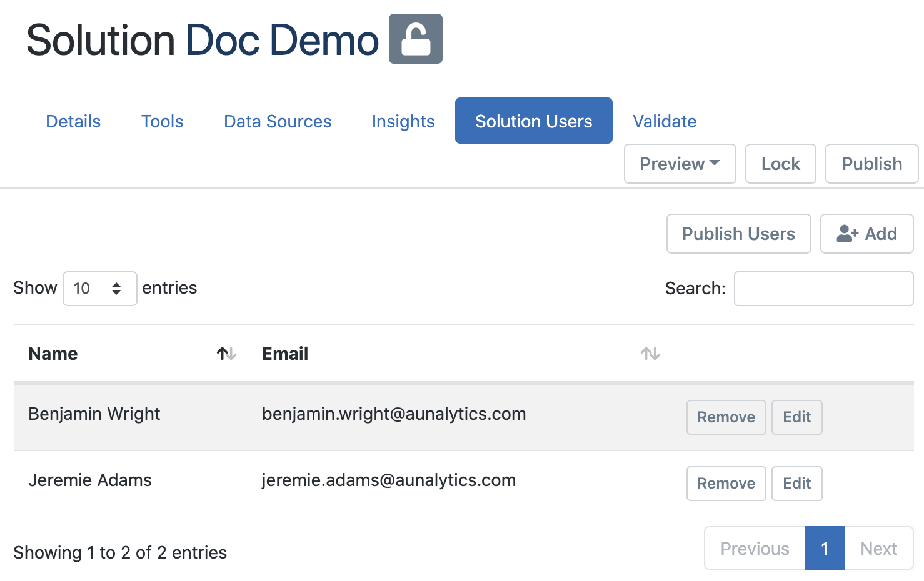Screen dimensions: 924x581
Task: Select the Data Sources tab
Action: coord(278,121)
